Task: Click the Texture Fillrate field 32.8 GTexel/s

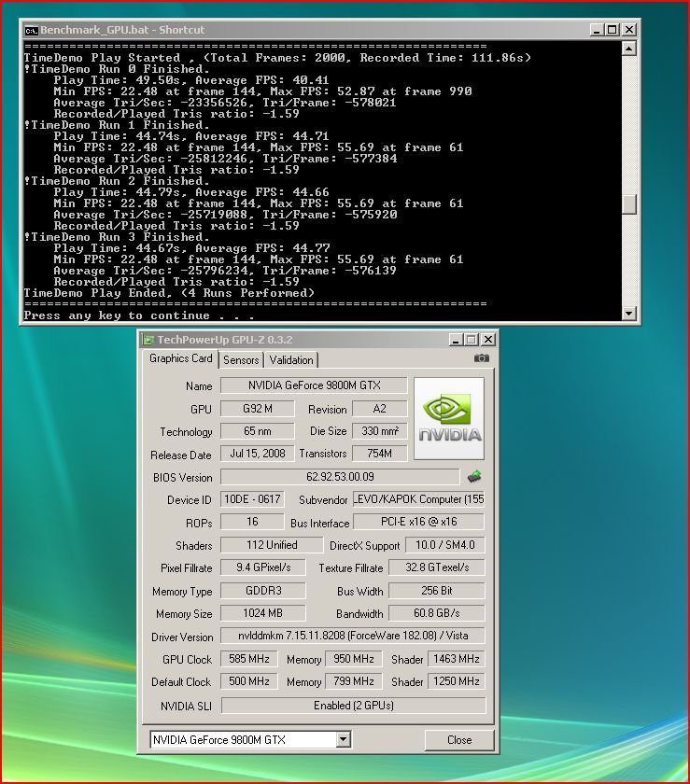Action: pos(437,567)
